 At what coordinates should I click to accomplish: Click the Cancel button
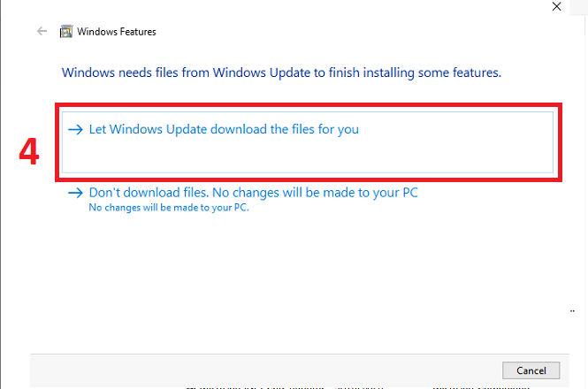[531, 370]
